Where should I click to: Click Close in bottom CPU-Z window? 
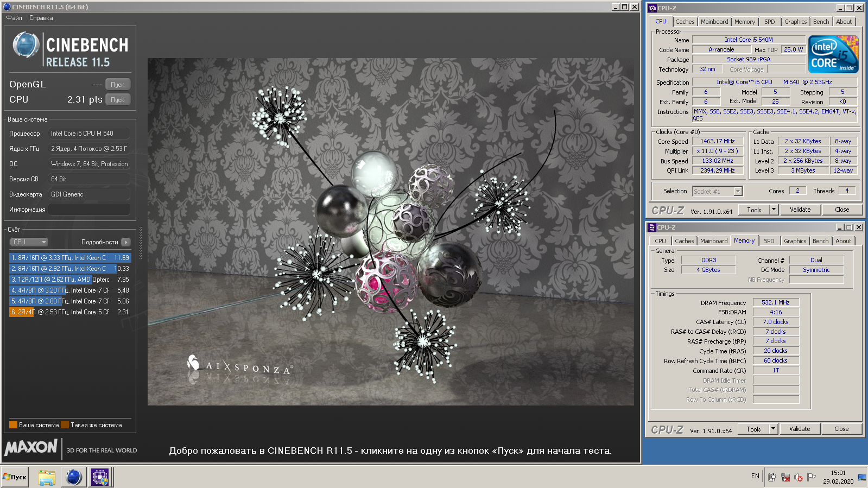coord(841,429)
